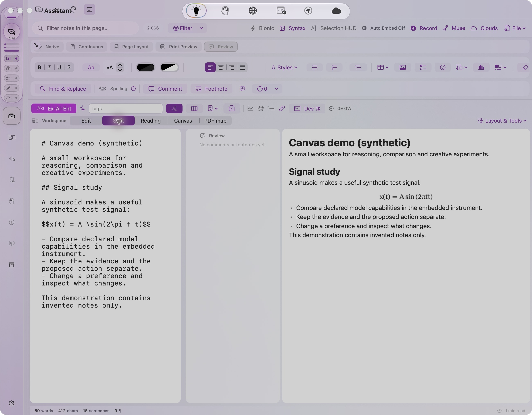Toggle Bionic reading mode

(x=262, y=28)
